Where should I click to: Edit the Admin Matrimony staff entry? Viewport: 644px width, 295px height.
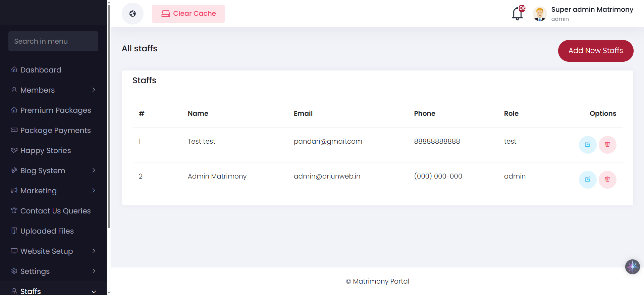pyautogui.click(x=588, y=180)
